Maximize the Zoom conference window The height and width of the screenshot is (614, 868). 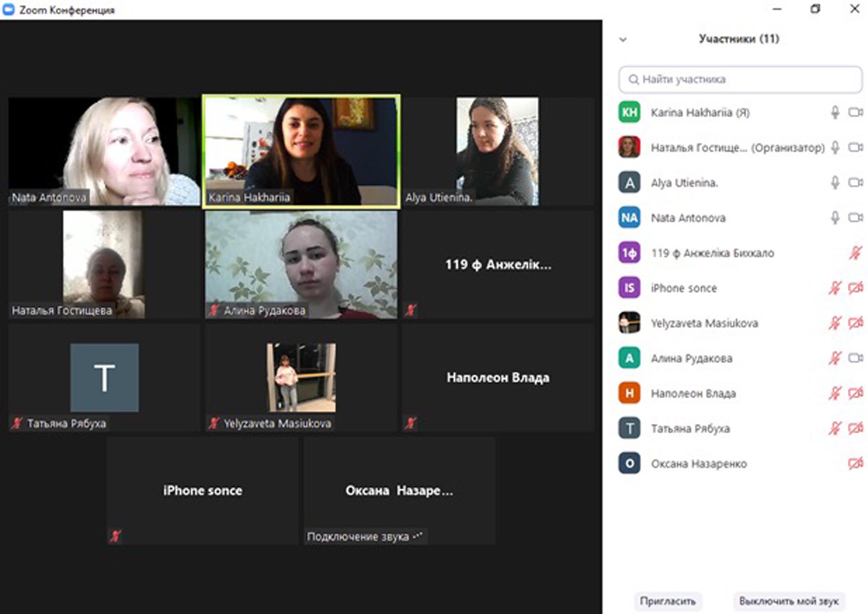[815, 9]
